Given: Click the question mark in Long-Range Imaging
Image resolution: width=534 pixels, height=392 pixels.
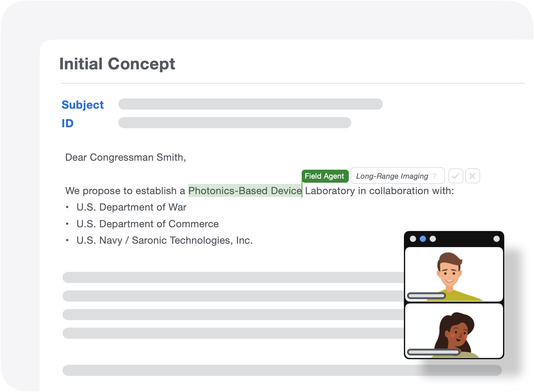Looking at the screenshot, I should pos(435,176).
